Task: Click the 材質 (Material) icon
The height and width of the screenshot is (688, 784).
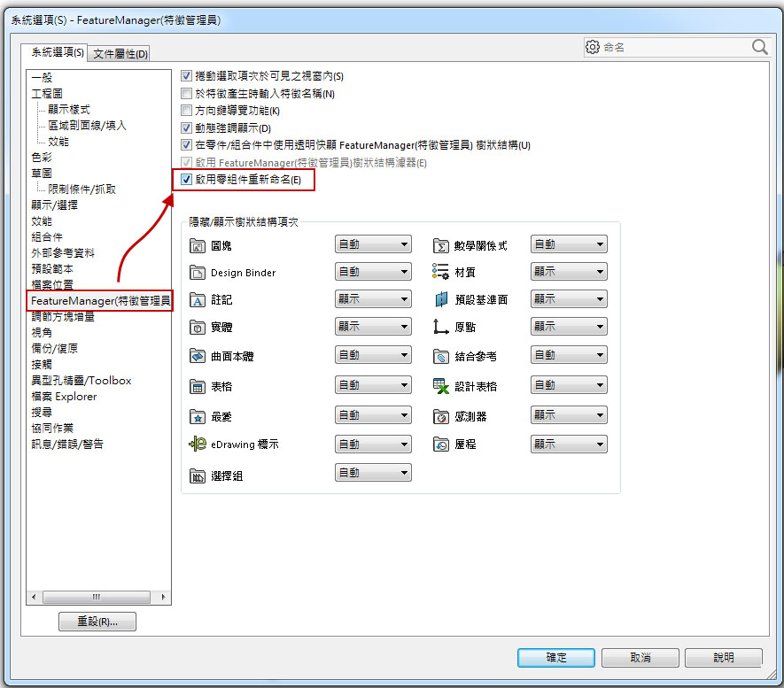Action: [441, 273]
